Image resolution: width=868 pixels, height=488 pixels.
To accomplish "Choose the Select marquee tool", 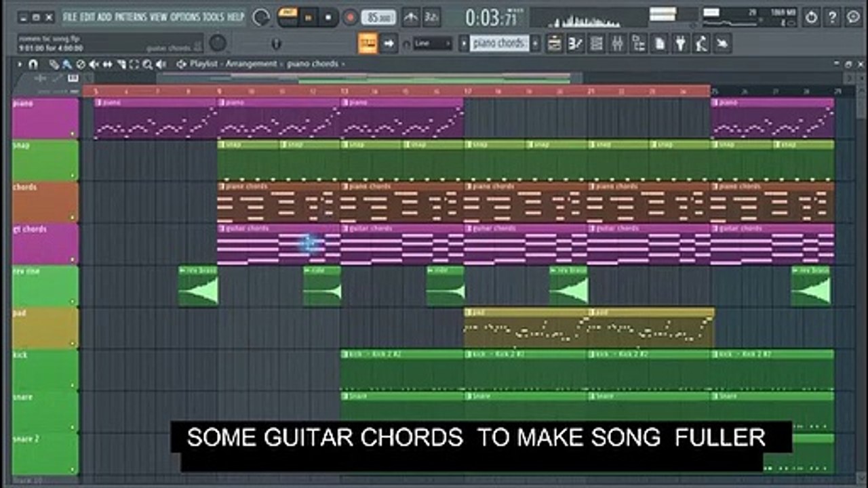I will point(134,64).
